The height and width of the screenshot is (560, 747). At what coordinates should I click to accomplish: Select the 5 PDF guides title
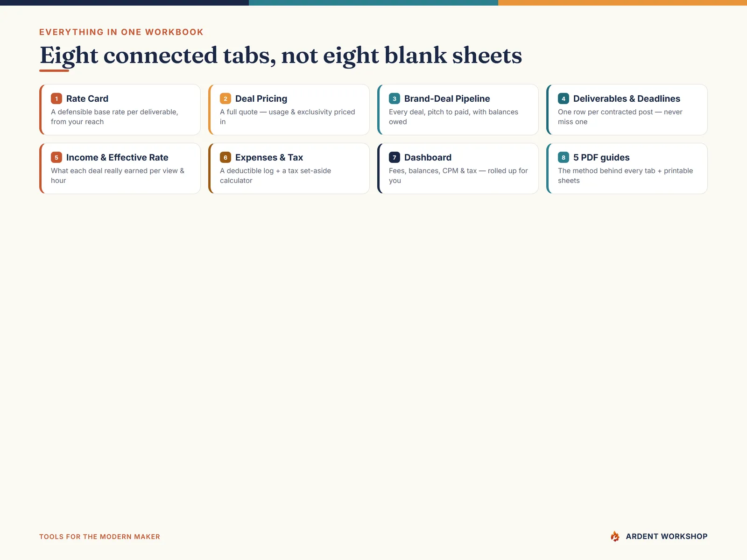[601, 157]
